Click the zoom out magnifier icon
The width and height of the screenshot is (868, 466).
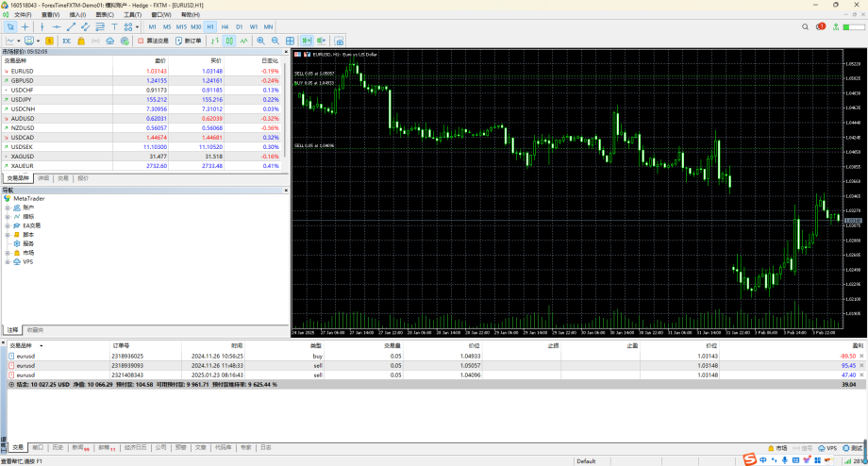point(275,41)
